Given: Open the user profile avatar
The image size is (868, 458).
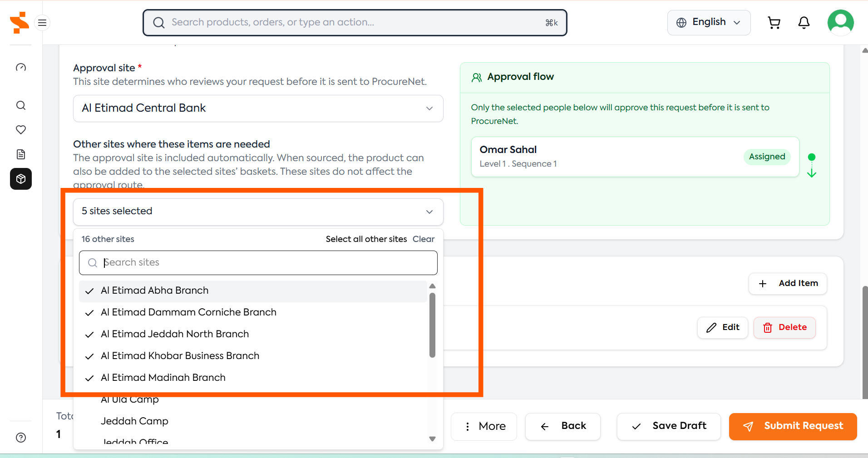Looking at the screenshot, I should 841,23.
